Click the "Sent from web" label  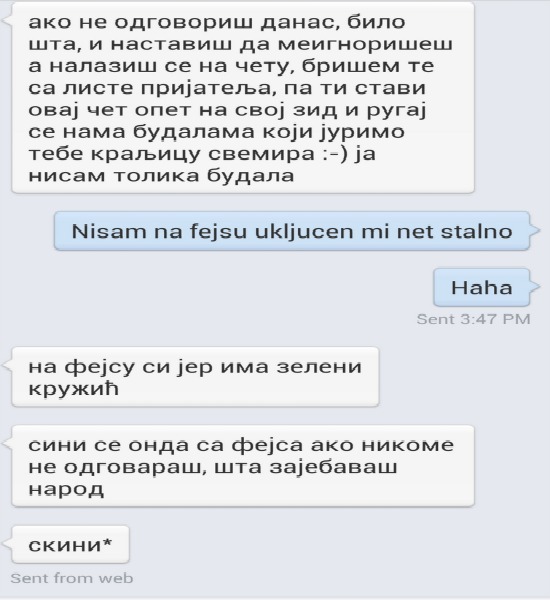tap(72, 578)
